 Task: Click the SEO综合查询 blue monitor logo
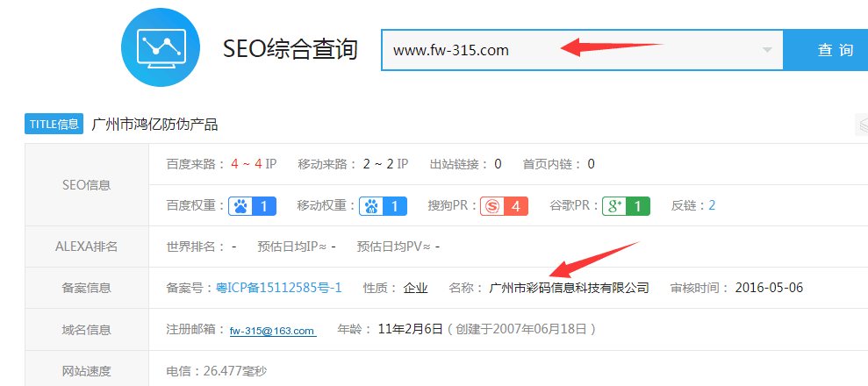pos(161,47)
